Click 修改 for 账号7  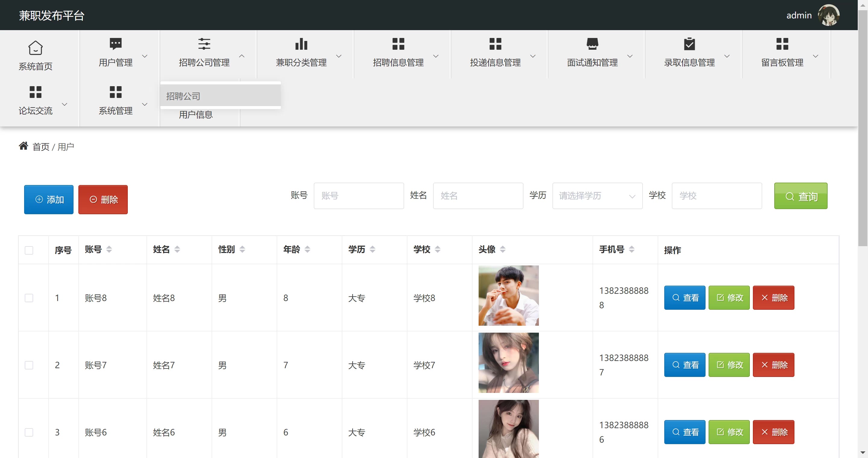coord(729,365)
